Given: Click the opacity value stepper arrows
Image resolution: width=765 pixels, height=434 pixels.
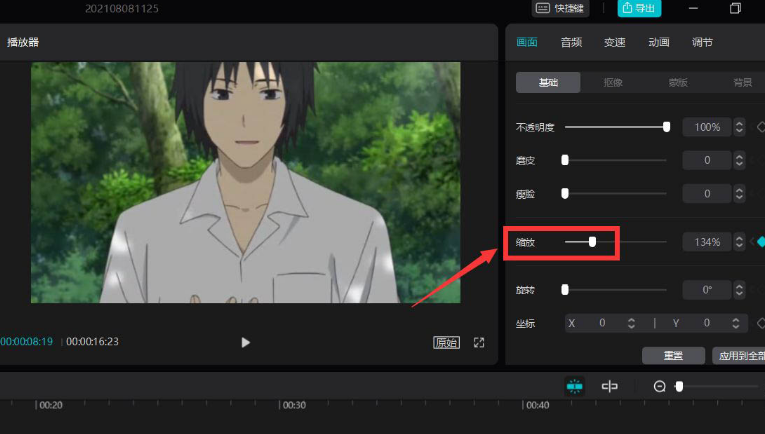Looking at the screenshot, I should click(739, 127).
